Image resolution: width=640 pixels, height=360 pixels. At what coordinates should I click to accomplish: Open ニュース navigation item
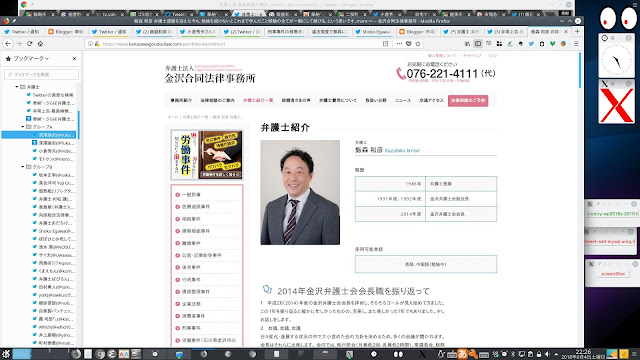pyautogui.click(x=403, y=100)
